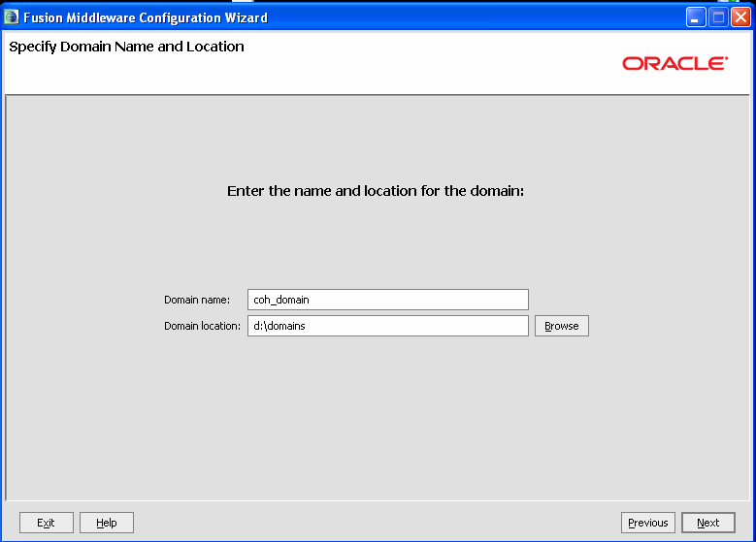The width and height of the screenshot is (756, 542).
Task: Click the 'Enter the name and location' instruction text
Action: [376, 191]
